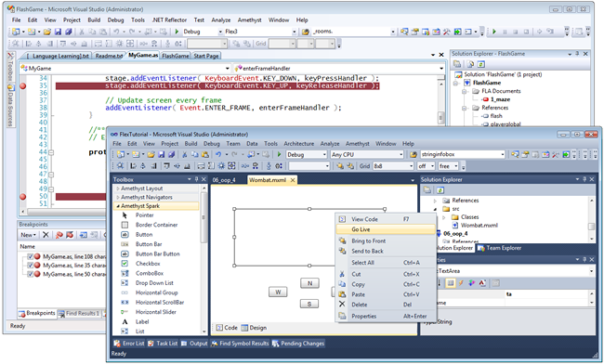The height and width of the screenshot is (364, 604).
Task: Click Categorized view icon in Properties panel
Action: tap(450, 283)
